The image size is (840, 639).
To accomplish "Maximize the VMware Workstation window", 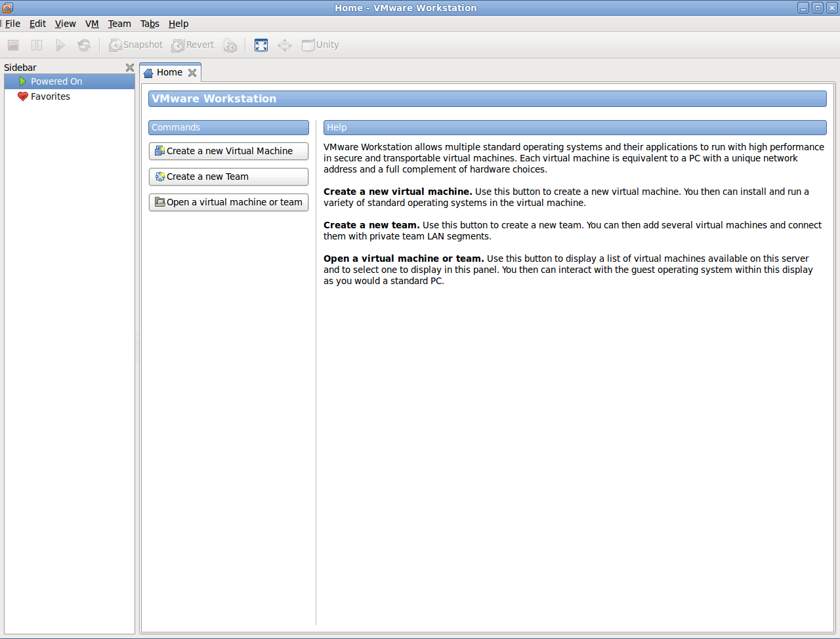I will pyautogui.click(x=818, y=8).
